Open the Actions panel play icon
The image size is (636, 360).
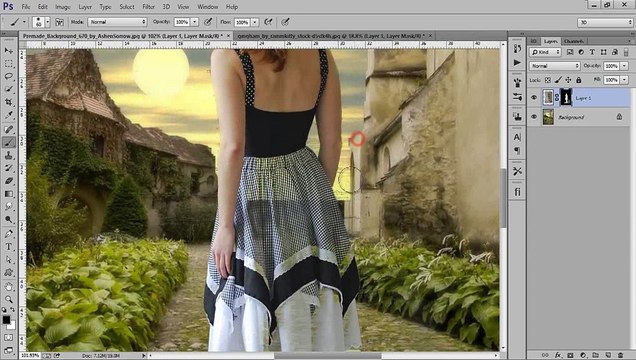pos(517,62)
